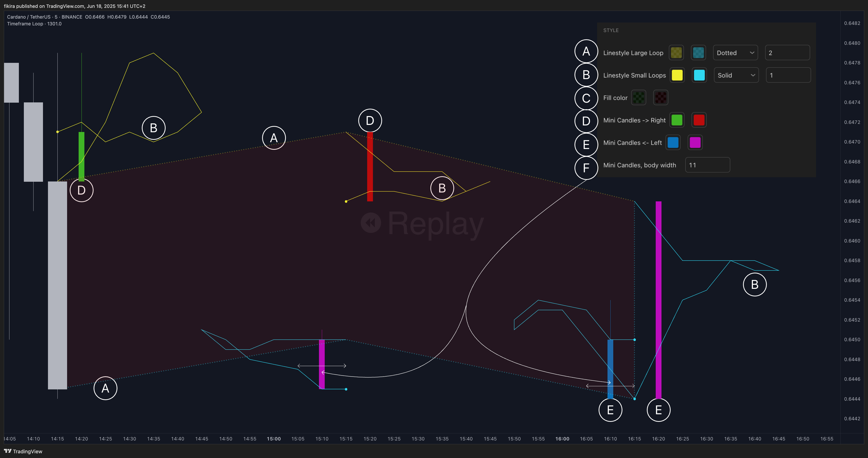Image resolution: width=868 pixels, height=458 pixels.
Task: Click the large grey candle at 14:15
Action: coord(57,285)
